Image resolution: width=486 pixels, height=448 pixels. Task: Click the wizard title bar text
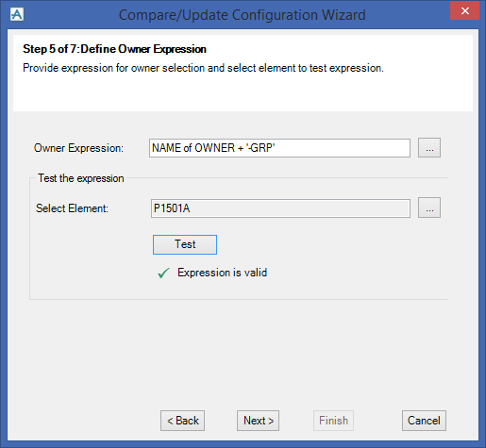(x=243, y=15)
